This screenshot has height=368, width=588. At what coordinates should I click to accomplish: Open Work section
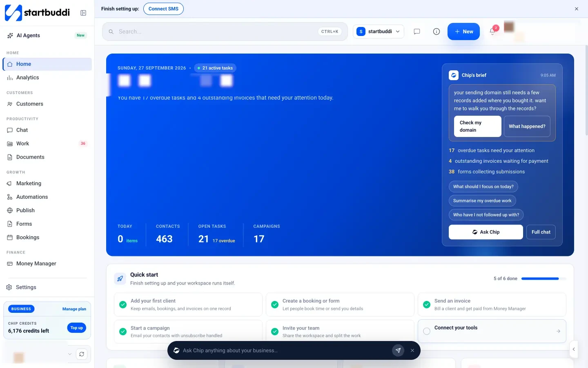coord(47,144)
